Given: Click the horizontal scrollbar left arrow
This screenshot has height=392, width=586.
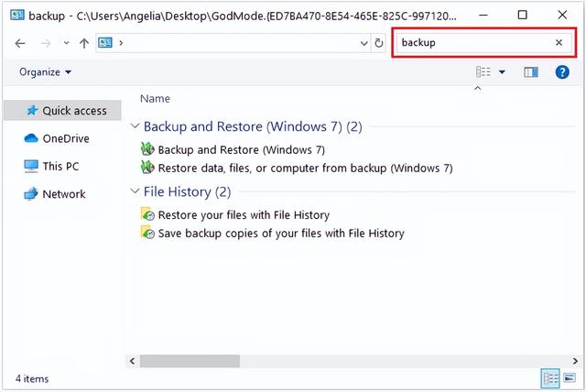Looking at the screenshot, I should [x=132, y=361].
